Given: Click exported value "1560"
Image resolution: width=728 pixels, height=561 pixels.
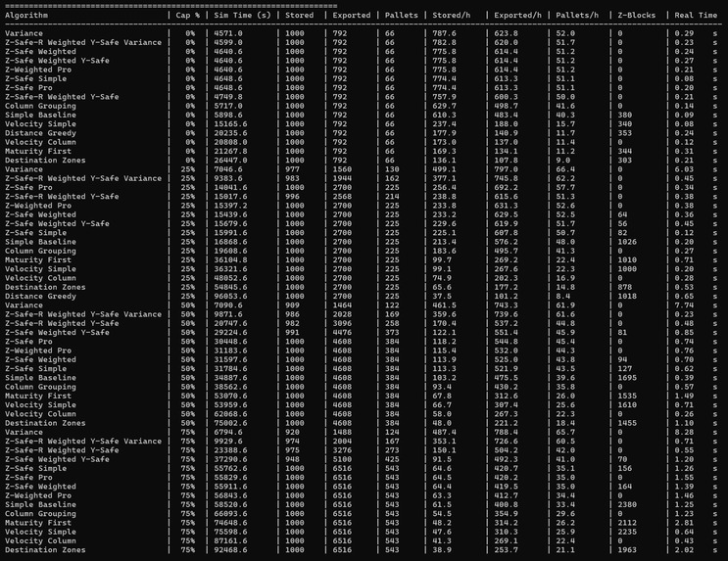Looking at the screenshot, I should (x=342, y=169).
